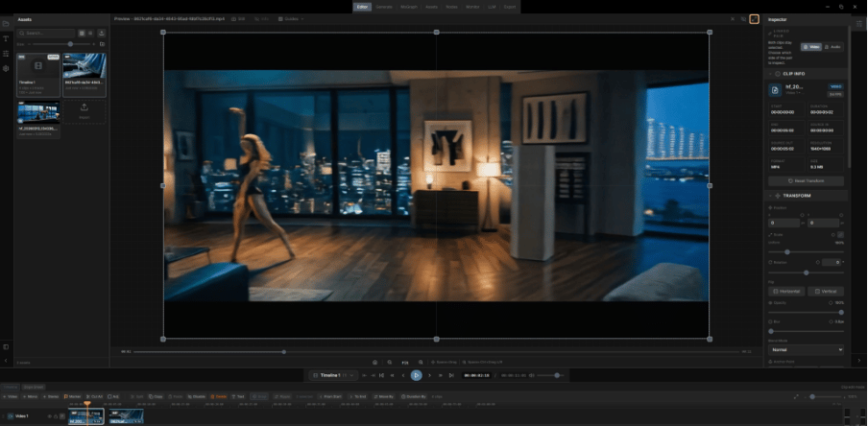Toggle the Horizontal flip button
The height and width of the screenshot is (426, 868).
(x=787, y=291)
